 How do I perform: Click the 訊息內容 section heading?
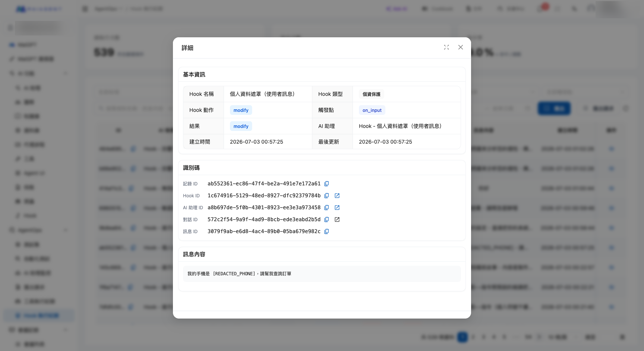194,254
